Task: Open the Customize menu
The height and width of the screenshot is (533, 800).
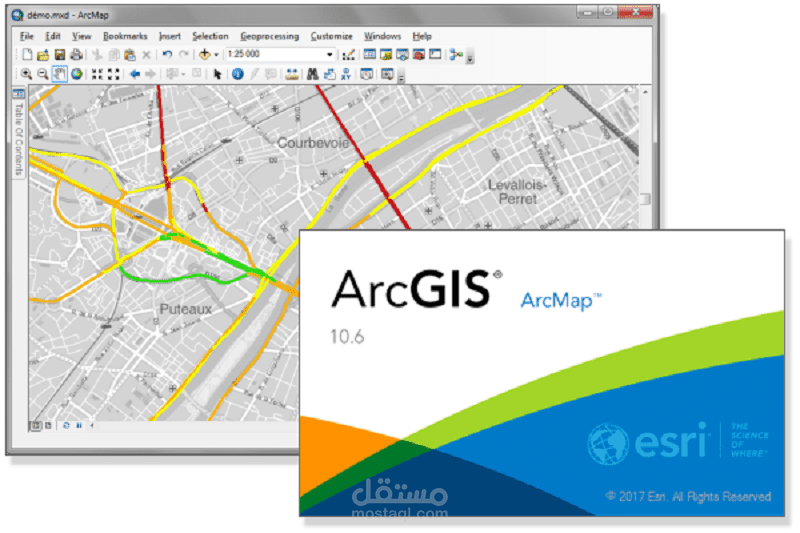Action: tap(332, 36)
